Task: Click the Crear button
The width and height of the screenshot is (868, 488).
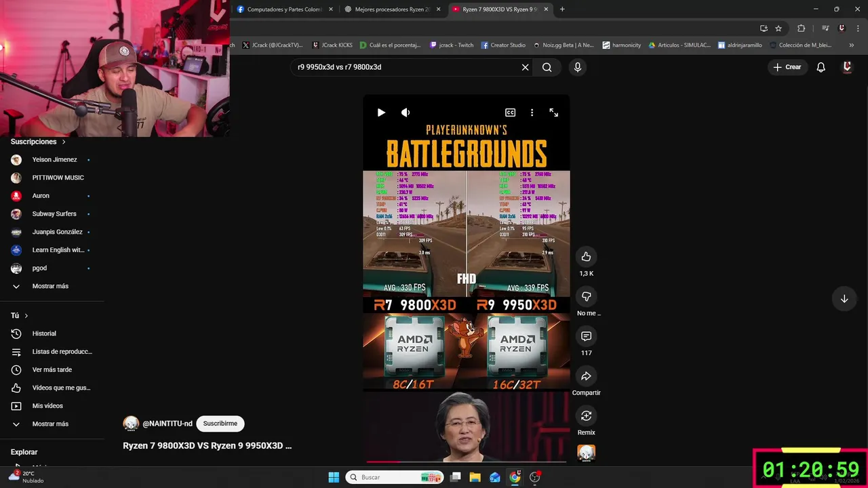Action: pyautogui.click(x=787, y=67)
